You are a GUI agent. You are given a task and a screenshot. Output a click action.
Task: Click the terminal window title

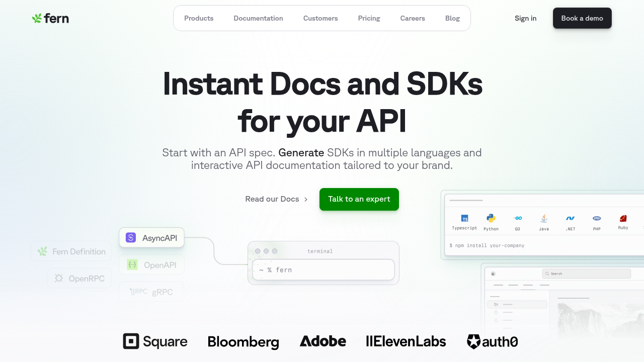click(320, 251)
